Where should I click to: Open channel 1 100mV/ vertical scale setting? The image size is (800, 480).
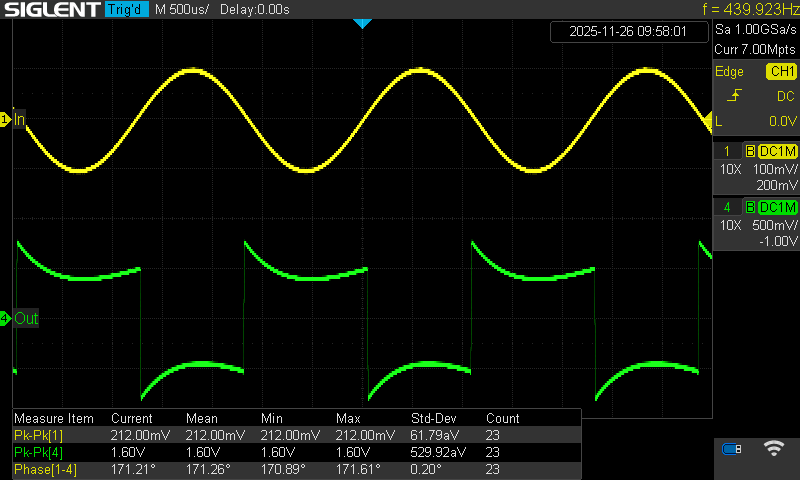click(x=774, y=169)
